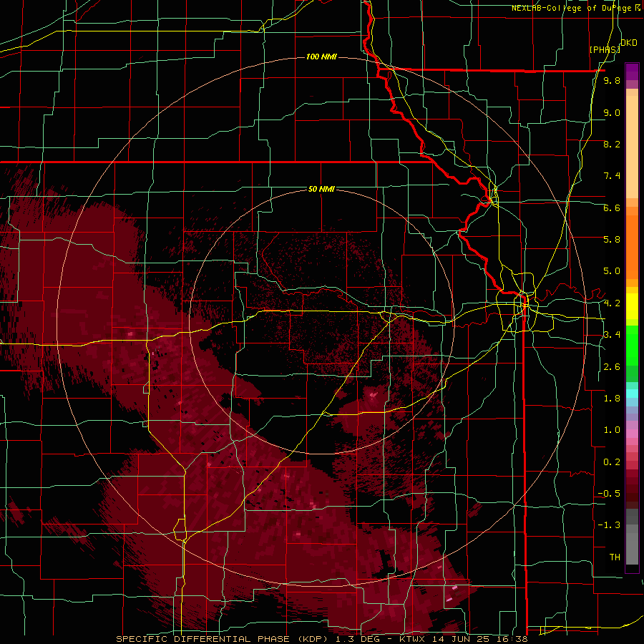The height and width of the screenshot is (644, 644).
Task: Click the 1.8 scale value
Action: point(612,399)
